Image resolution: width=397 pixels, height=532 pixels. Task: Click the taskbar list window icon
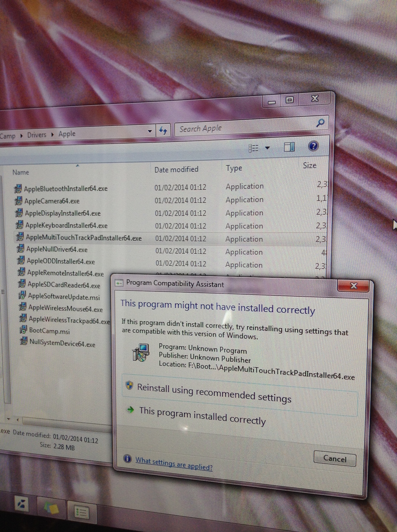click(82, 512)
